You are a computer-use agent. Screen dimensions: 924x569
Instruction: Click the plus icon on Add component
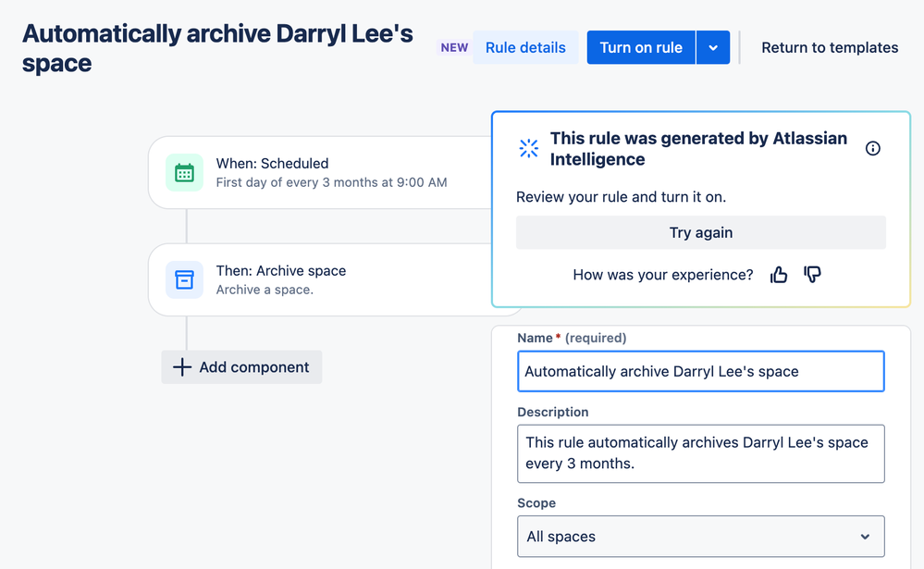[x=182, y=366]
